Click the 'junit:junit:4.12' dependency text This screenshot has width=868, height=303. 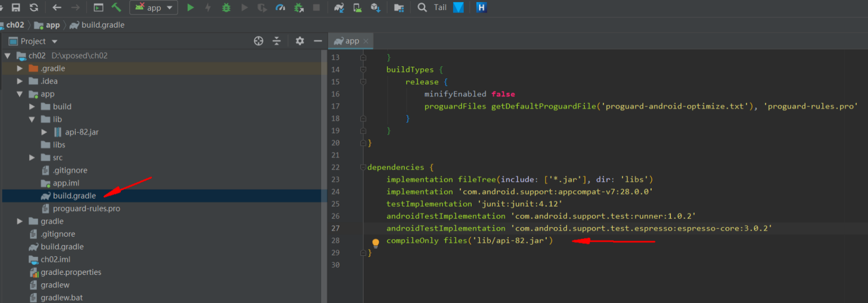coord(520,204)
